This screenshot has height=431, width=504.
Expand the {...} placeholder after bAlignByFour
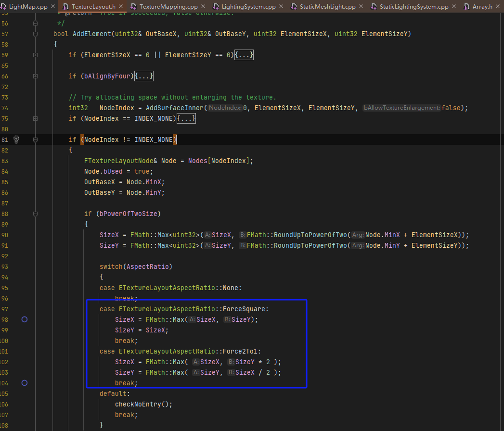pyautogui.click(x=143, y=76)
